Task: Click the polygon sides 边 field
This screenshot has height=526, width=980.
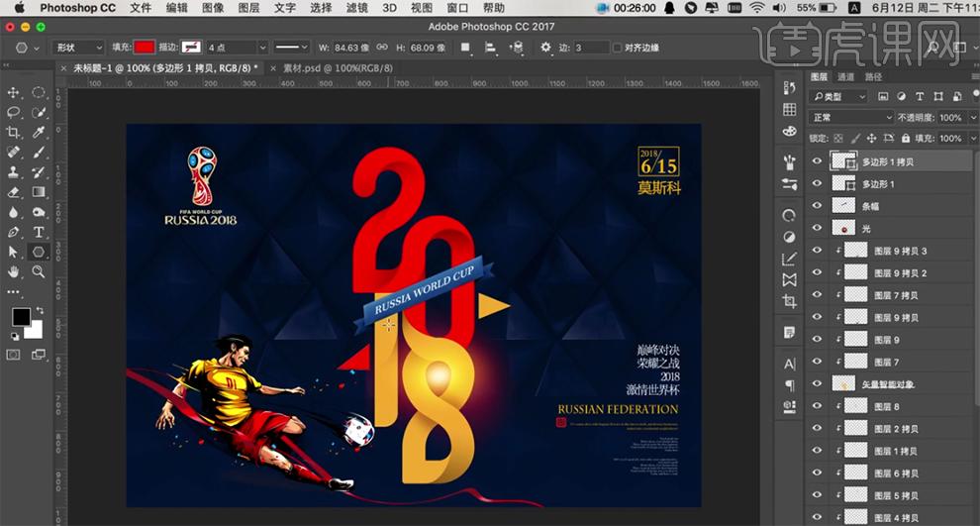Action: click(x=590, y=48)
